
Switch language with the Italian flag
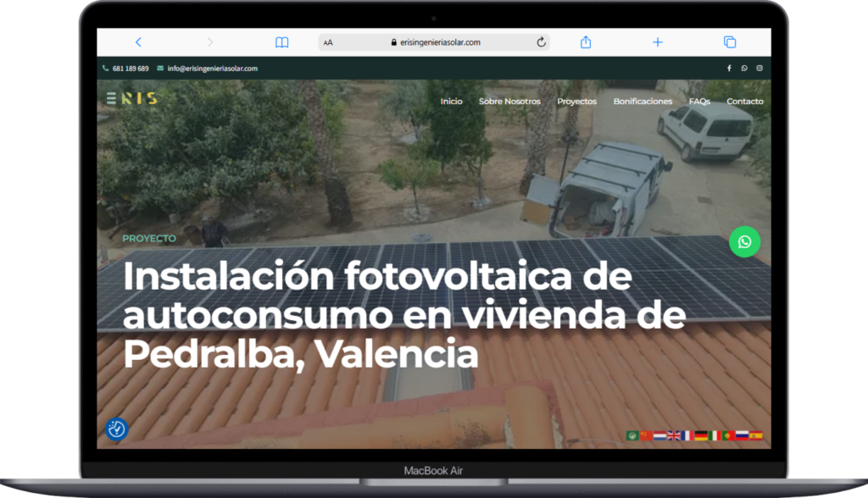point(715,435)
